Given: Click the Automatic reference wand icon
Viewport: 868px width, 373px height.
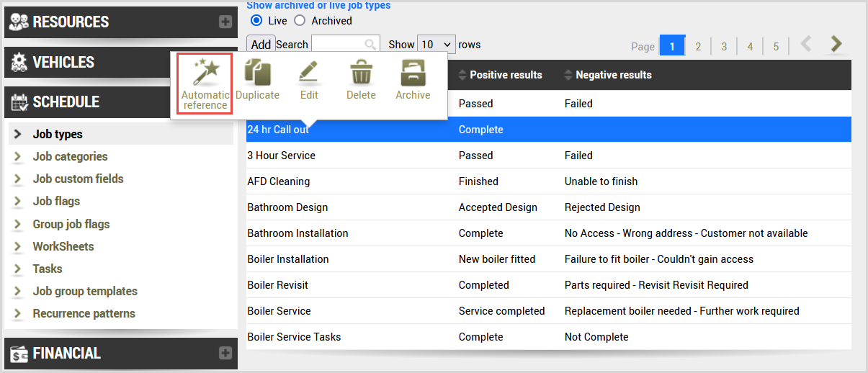Looking at the screenshot, I should pyautogui.click(x=205, y=73).
